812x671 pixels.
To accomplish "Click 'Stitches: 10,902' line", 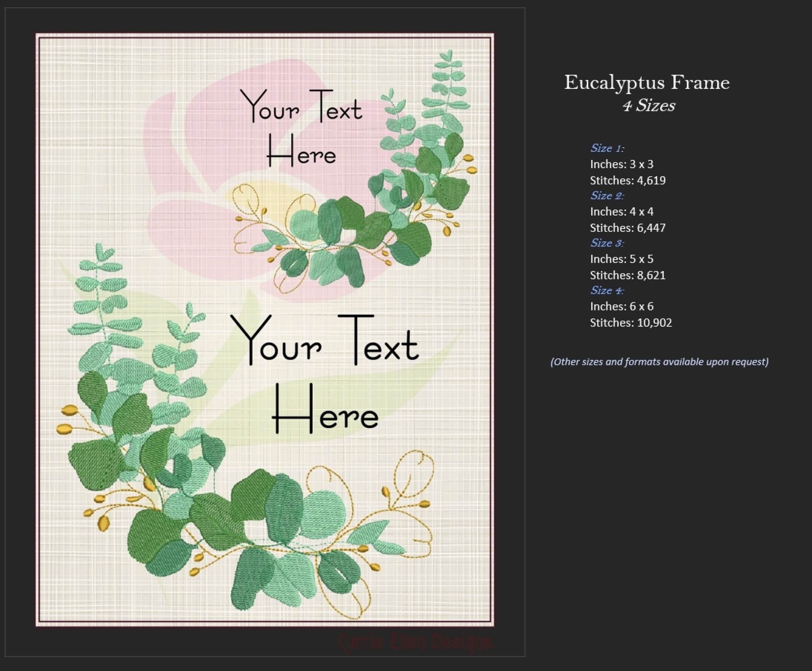I will 630,323.
